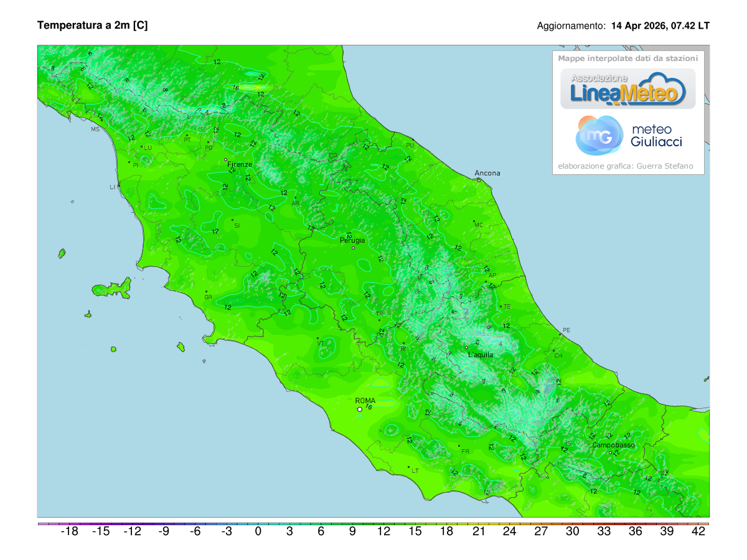
Task: Open the Aggiornamento date selector
Action: [661, 27]
